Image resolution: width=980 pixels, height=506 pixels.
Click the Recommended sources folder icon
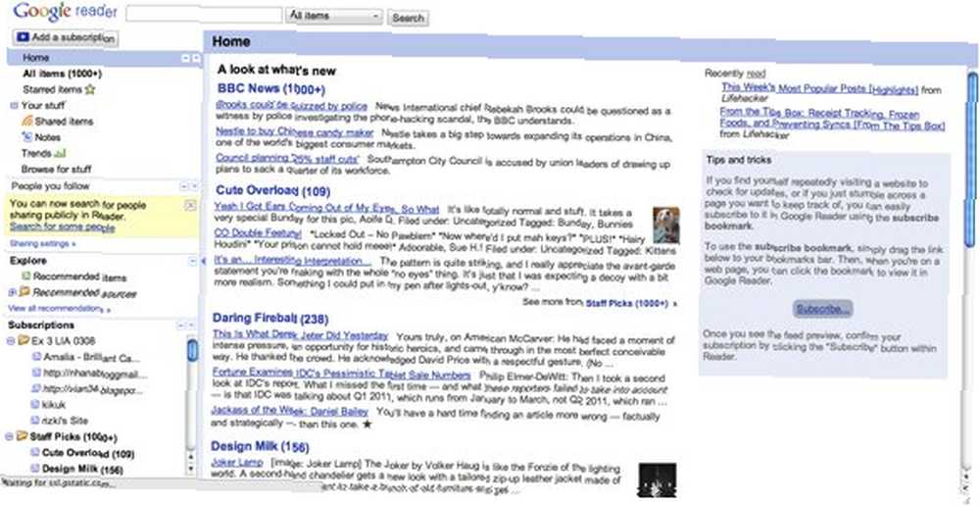click(x=24, y=292)
